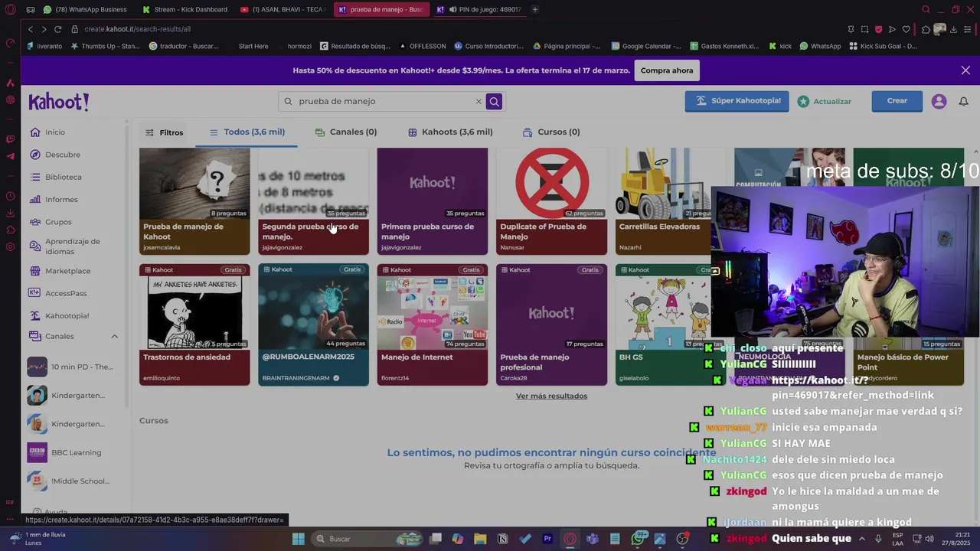This screenshot has height=551, width=980.
Task: Switch to the Todos (3,6 mil) tab
Action: click(247, 132)
